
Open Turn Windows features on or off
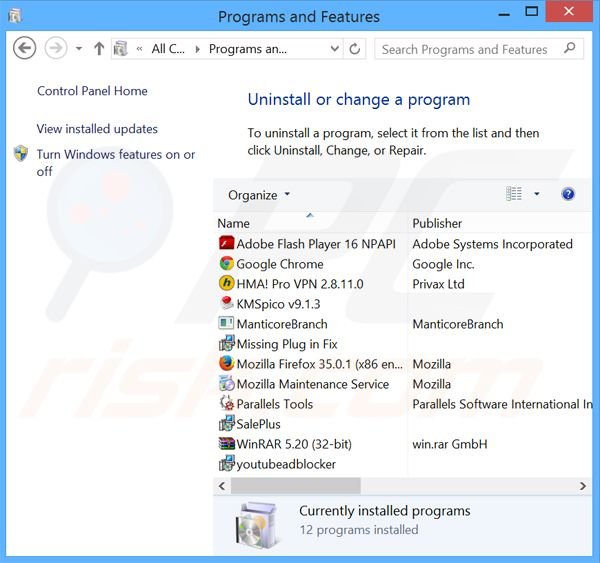click(116, 163)
